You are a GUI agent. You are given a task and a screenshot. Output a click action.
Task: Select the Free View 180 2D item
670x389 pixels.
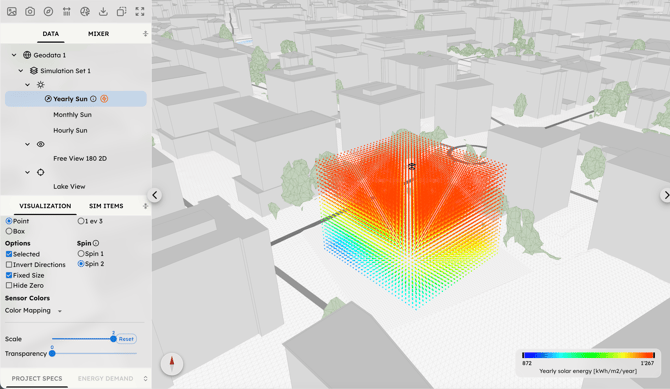(80, 158)
